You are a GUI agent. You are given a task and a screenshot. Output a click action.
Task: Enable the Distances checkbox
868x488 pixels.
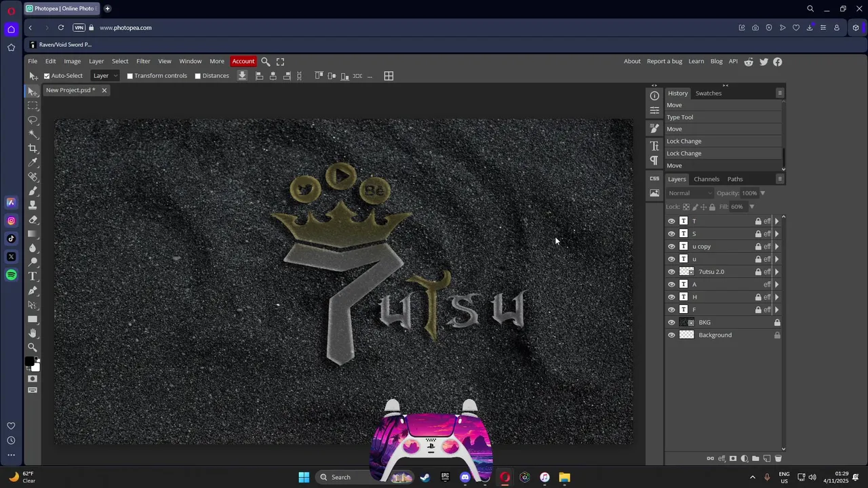click(x=198, y=76)
